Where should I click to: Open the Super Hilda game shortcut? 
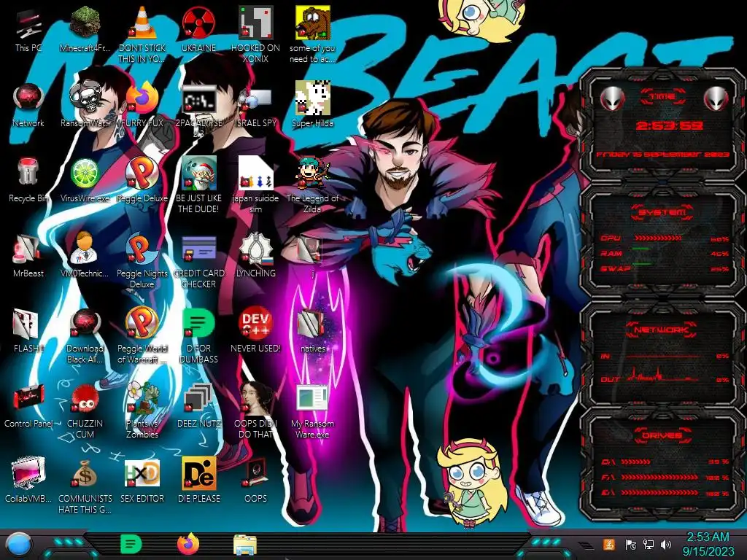point(312,98)
